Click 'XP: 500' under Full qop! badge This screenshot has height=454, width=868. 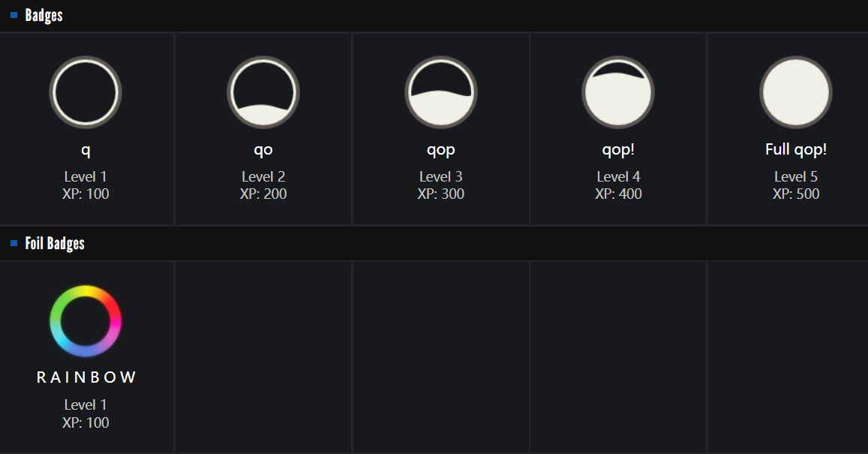pos(796,194)
